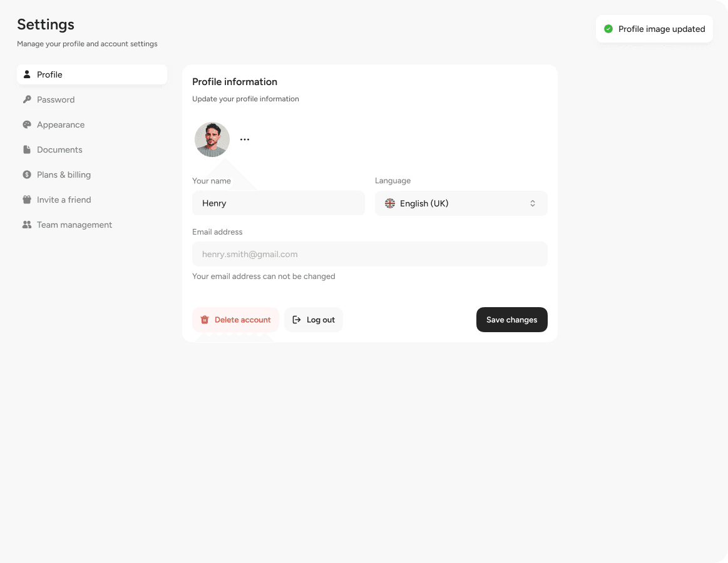Click the Appearance palette icon
This screenshot has height=563, width=728.
tap(27, 124)
